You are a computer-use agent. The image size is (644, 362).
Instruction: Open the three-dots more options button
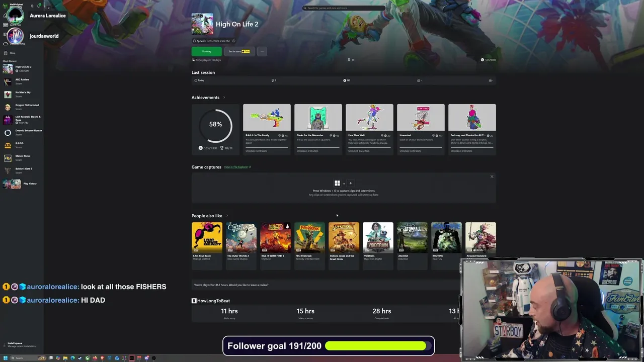click(262, 51)
